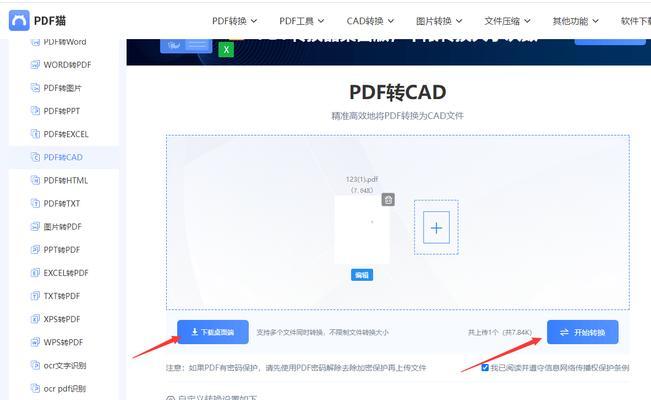
Task: Click the 图片转PDF sidebar icon
Action: (x=35, y=226)
